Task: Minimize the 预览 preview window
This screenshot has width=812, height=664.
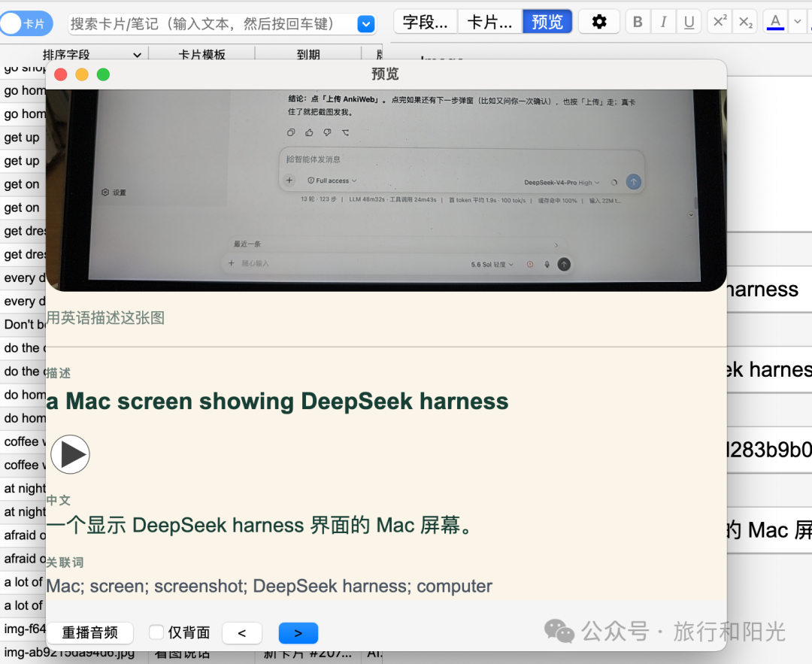Action: click(82, 74)
